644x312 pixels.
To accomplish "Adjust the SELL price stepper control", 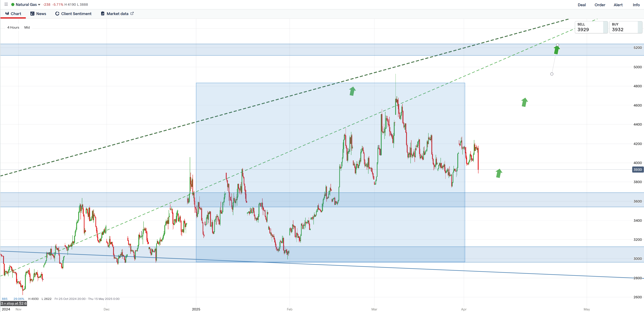I will pos(606,27).
